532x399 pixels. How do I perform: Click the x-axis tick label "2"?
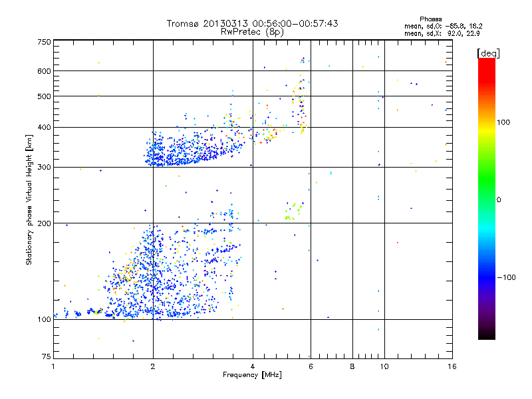[x=153, y=366]
